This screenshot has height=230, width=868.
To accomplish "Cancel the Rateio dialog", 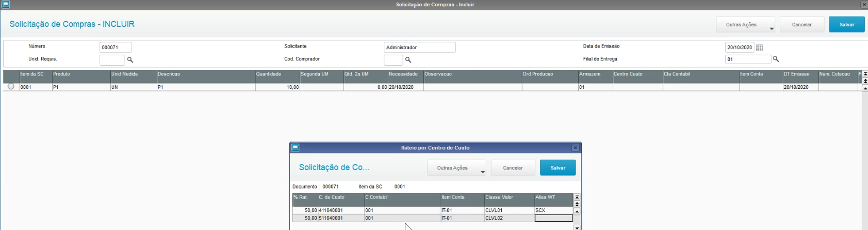I will [x=513, y=168].
